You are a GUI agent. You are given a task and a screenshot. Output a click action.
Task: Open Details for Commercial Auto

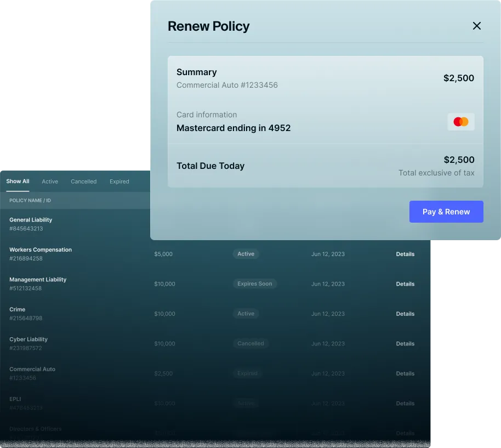tap(405, 373)
